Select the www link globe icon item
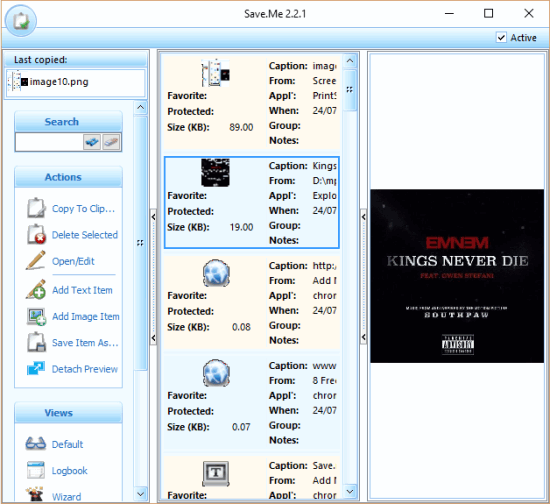 coord(216,372)
